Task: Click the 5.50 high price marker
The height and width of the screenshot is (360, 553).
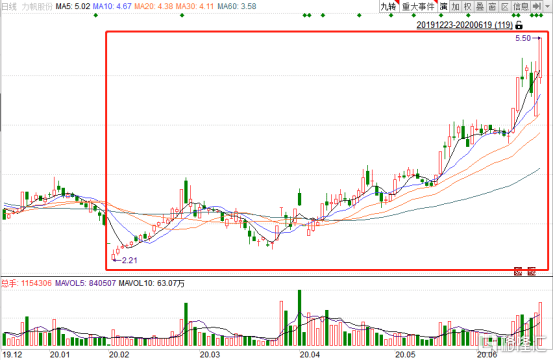Action: (x=523, y=38)
